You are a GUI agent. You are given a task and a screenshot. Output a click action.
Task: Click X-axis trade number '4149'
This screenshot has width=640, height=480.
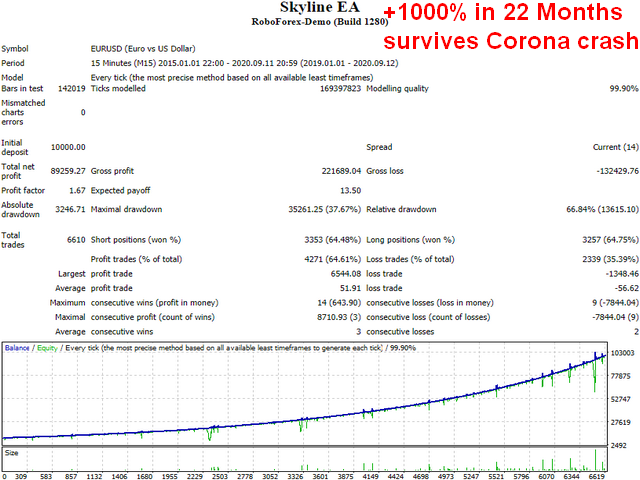click(371, 476)
